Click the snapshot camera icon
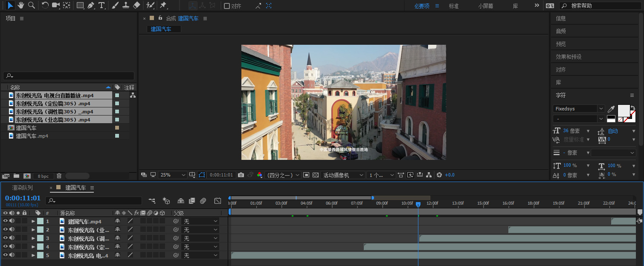 click(241, 175)
